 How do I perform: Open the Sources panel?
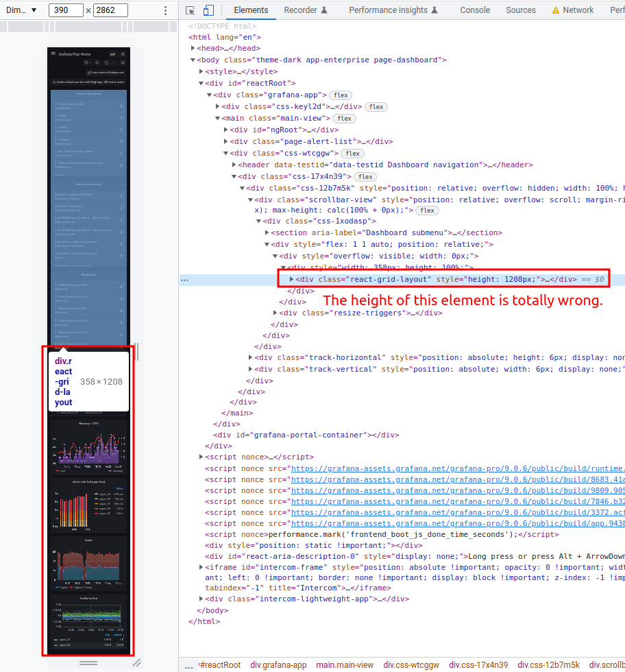coord(521,10)
